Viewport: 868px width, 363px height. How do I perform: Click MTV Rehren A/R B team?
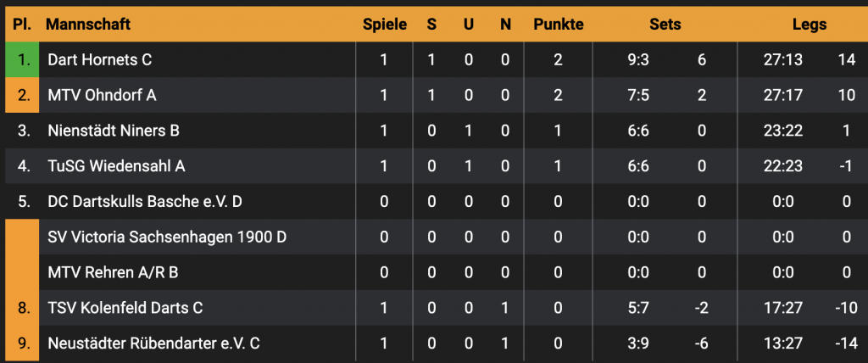click(113, 272)
